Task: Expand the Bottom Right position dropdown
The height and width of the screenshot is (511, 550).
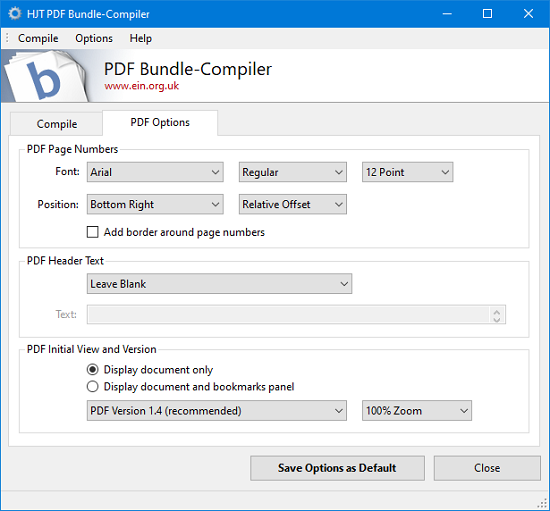Action: point(155,204)
